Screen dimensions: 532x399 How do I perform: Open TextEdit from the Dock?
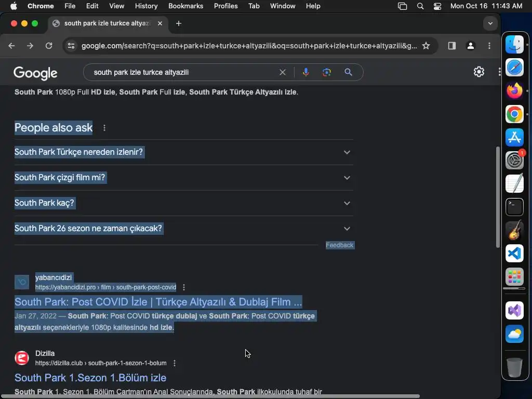(x=514, y=183)
